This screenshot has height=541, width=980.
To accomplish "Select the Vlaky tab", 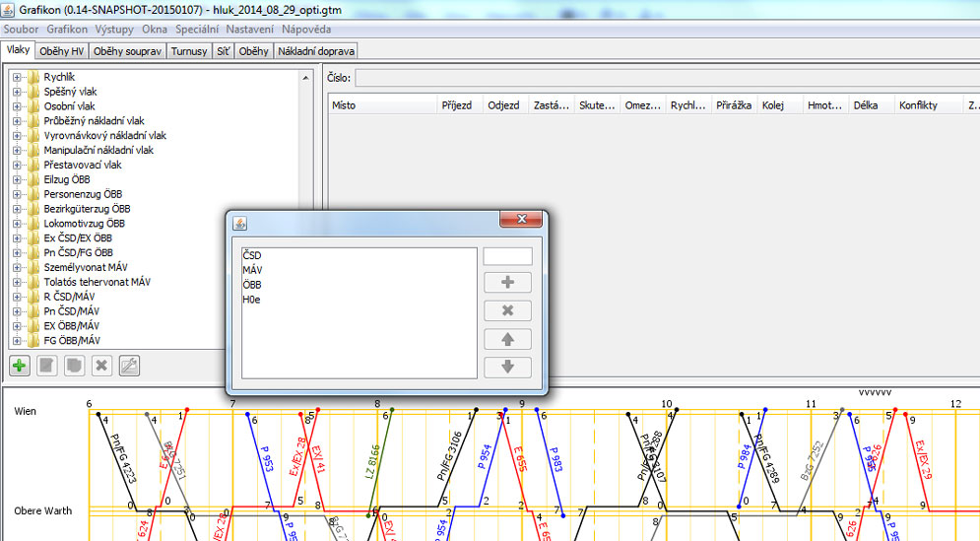I will pos(18,50).
